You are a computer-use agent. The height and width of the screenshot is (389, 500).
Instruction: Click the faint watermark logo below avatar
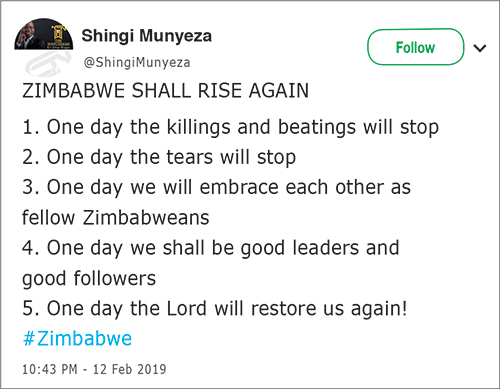(48, 64)
